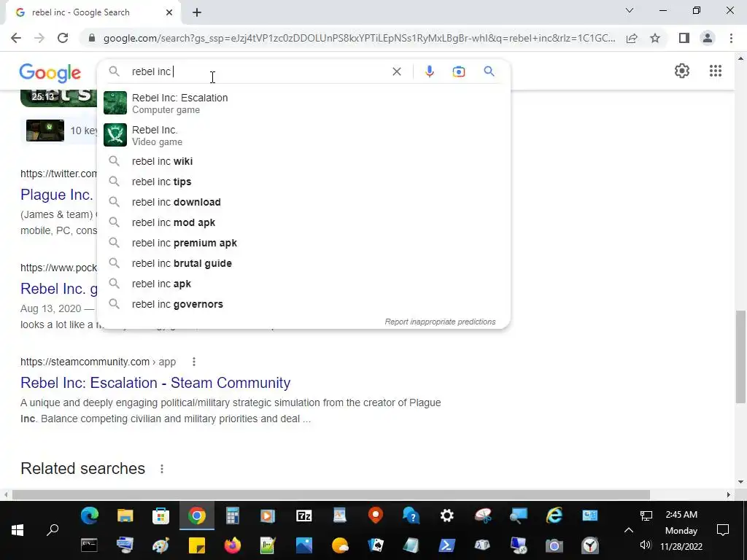Viewport: 747px width, 560px height.
Task: Choose the rebel inc governors suggestion
Action: coord(303,304)
